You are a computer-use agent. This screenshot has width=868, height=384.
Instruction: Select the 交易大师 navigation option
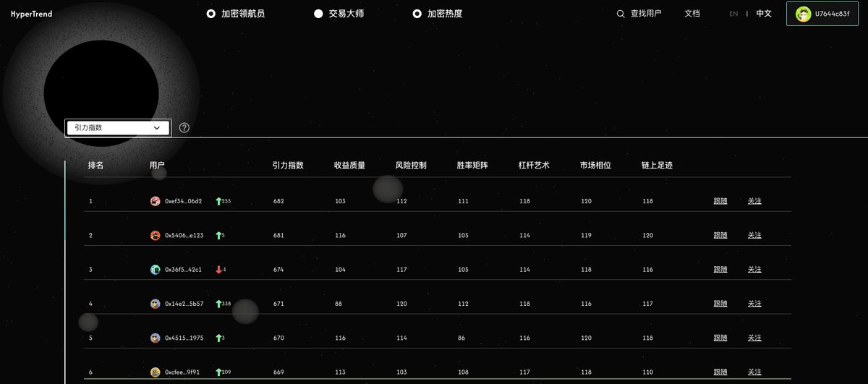coord(339,14)
